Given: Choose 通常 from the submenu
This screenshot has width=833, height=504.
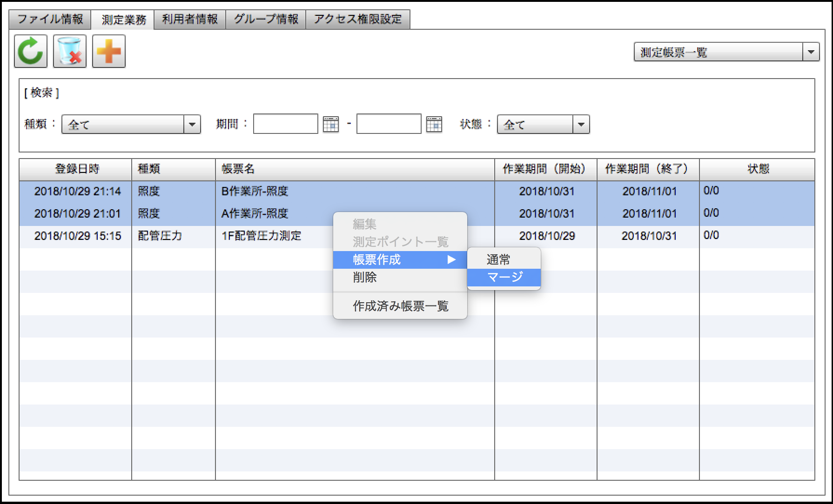Looking at the screenshot, I should pos(498,259).
